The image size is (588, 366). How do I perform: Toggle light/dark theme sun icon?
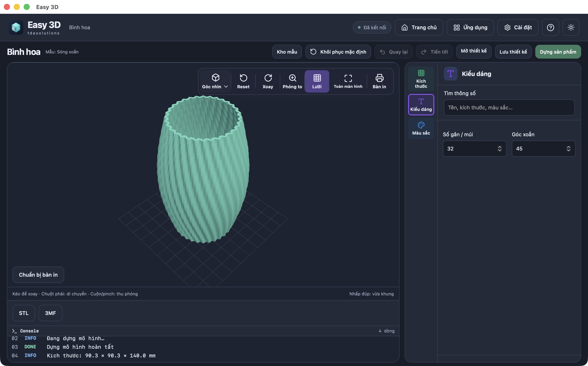(571, 27)
